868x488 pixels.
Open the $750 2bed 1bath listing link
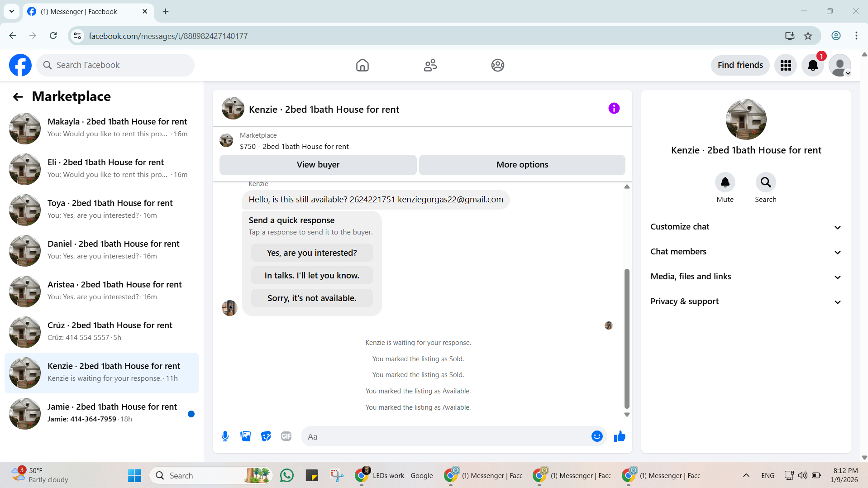294,146
